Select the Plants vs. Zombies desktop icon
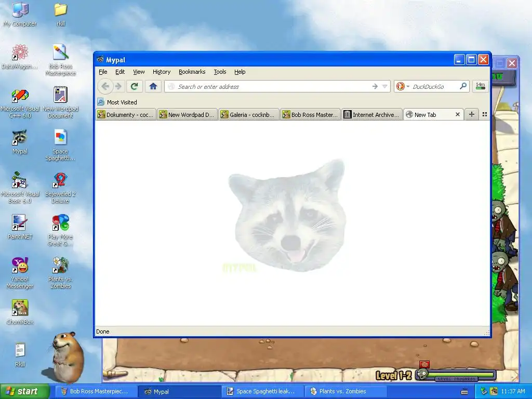This screenshot has width=532, height=399. coord(60,273)
